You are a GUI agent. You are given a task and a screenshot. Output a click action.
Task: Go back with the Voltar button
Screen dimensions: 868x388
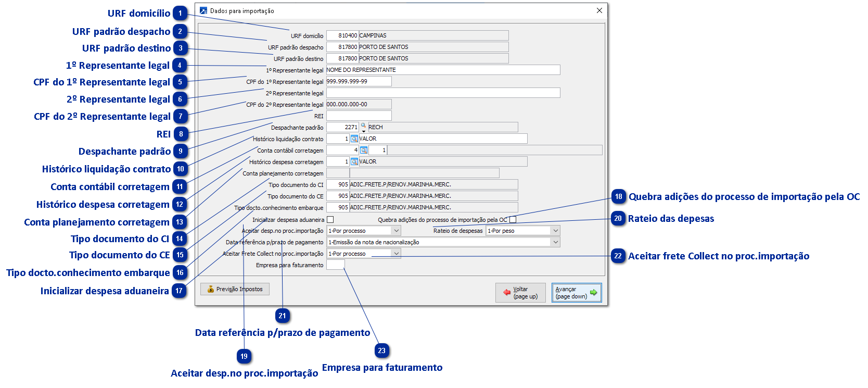[520, 293]
